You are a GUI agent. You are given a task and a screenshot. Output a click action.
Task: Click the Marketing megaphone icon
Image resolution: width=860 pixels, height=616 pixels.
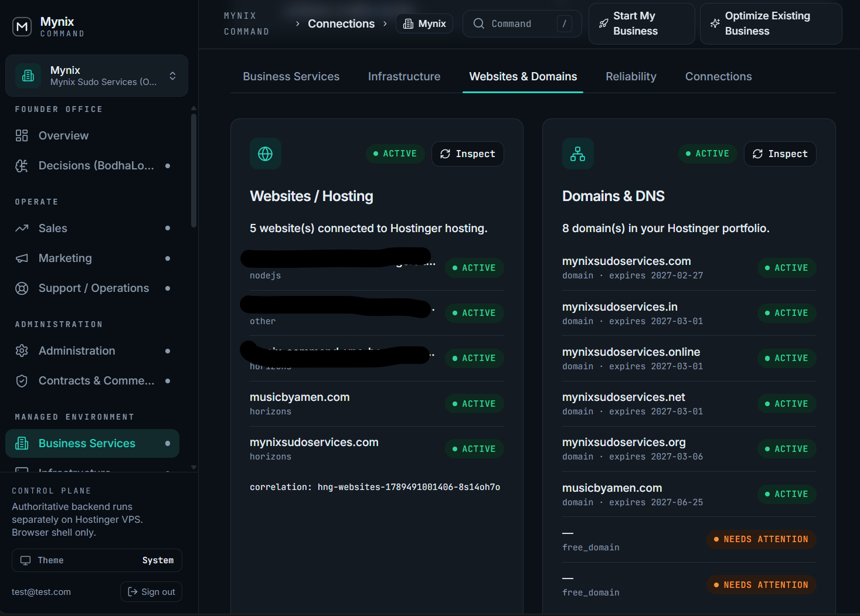(22, 258)
